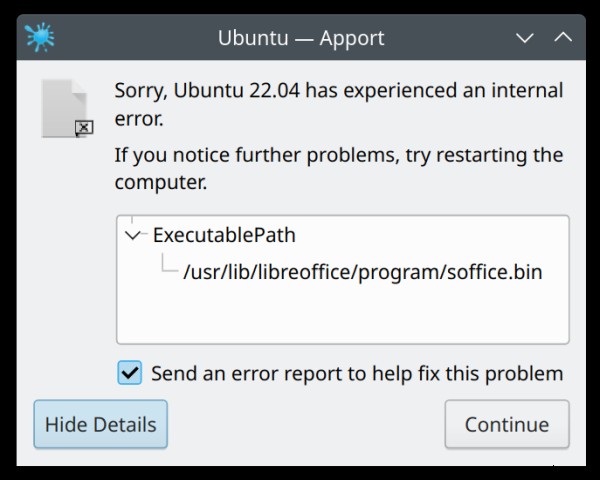Click the Hide Details button
This screenshot has width=600, height=480.
point(101,424)
